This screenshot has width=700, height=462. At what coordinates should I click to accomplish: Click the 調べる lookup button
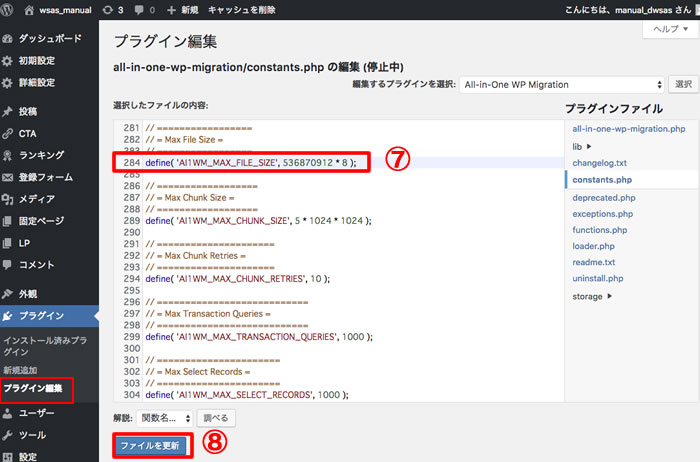coord(216,418)
